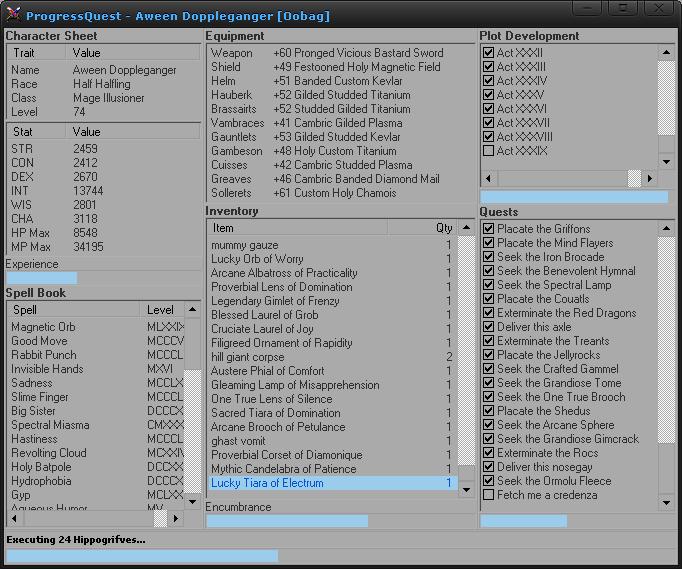
Task: Click the ProgressQuest crossed swords app icon
Action: 13,14
